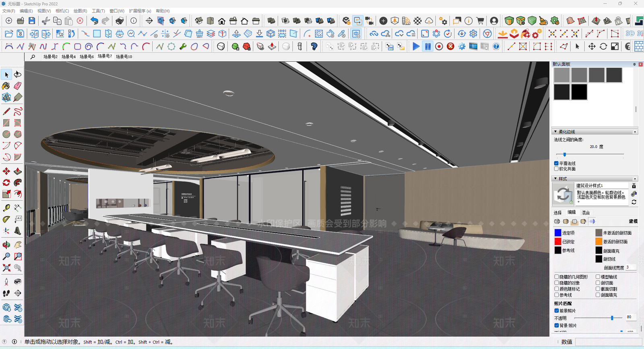The width and height of the screenshot is (644, 349).
Task: Open the 文件(F) menu
Action: (x=8, y=11)
